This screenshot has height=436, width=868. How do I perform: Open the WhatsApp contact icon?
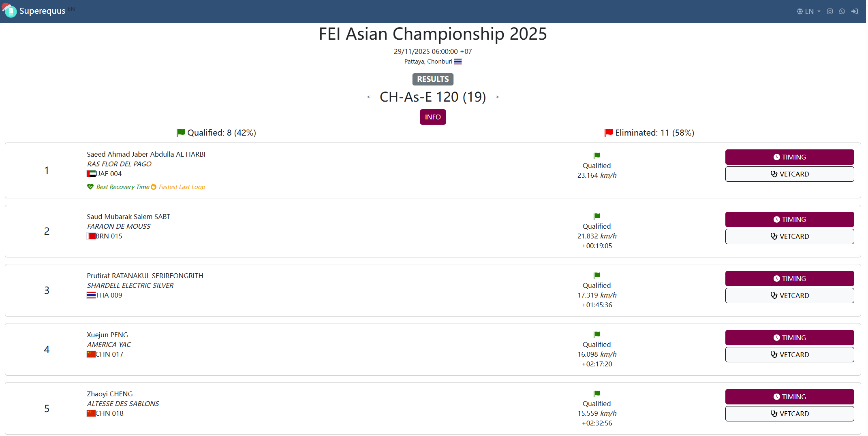pos(842,11)
